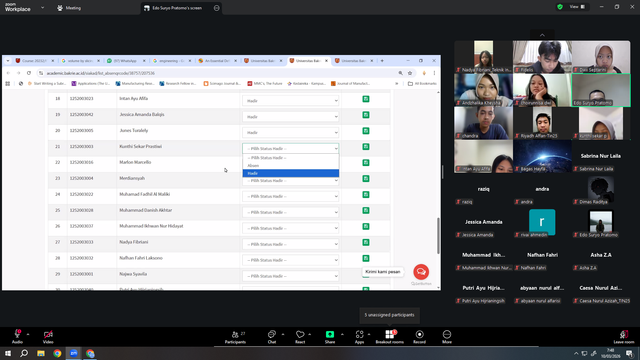Screen dimensions: 640x360
Task: Open the More options icon
Action: point(447,334)
